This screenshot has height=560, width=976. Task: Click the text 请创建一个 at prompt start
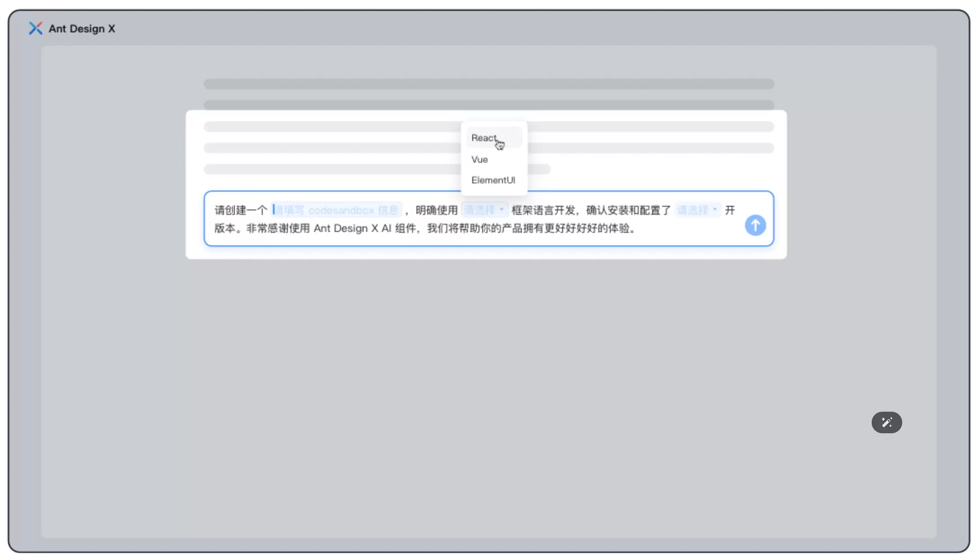(241, 210)
